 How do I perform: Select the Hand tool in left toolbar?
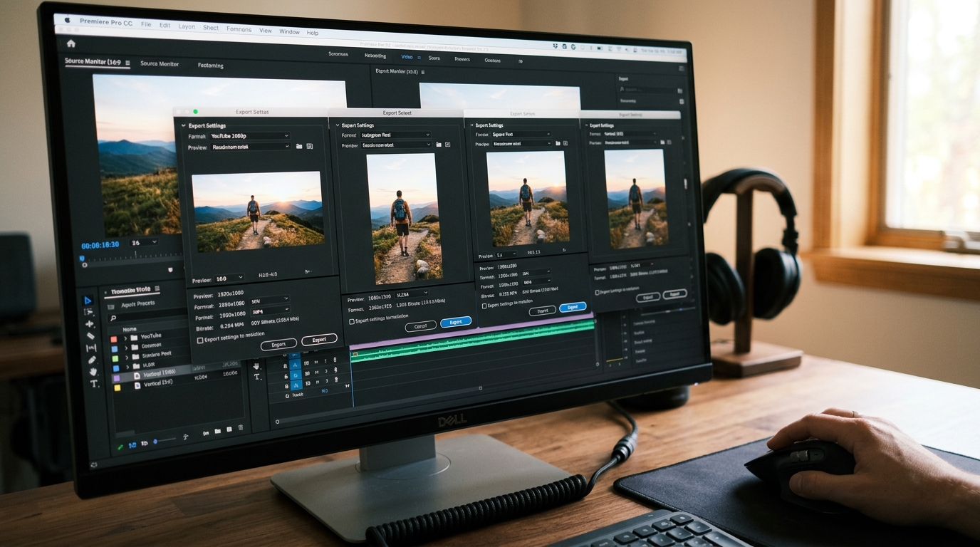pyautogui.click(x=93, y=372)
